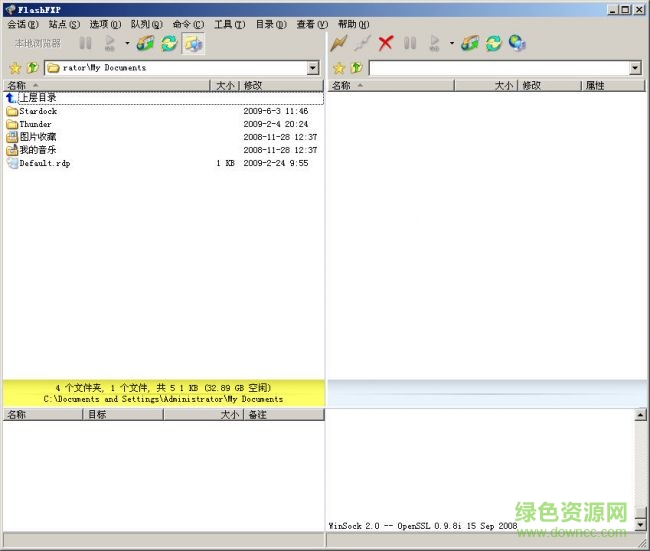Toggle the local/remote browser switch icon

(193, 43)
